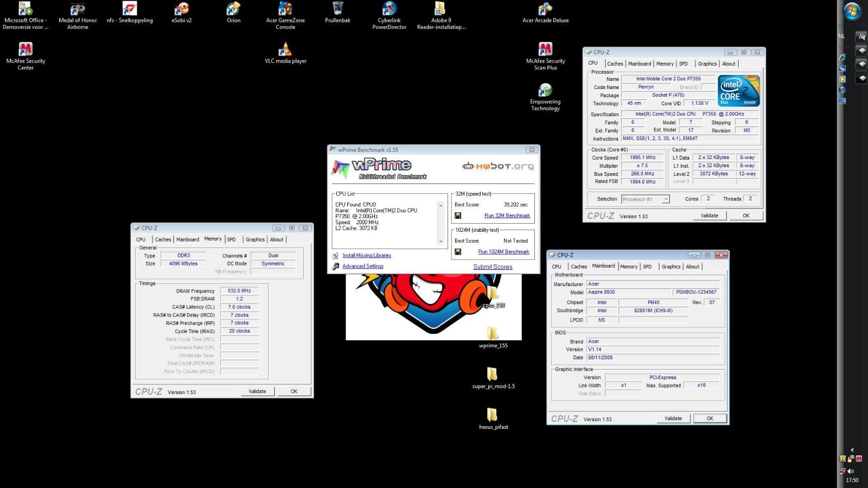Click Validate in Memory CPU-Z window
This screenshot has height=488, width=868.
257,391
